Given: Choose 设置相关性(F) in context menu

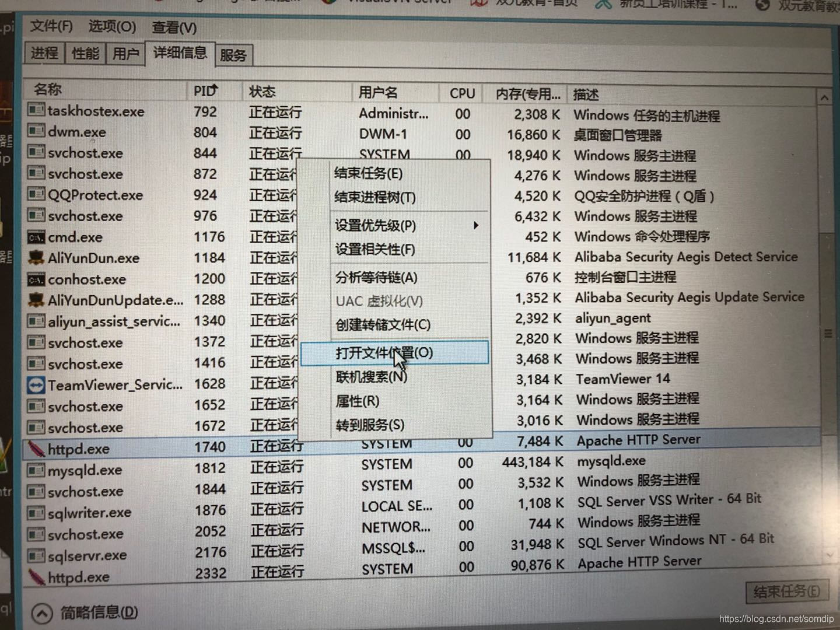Looking at the screenshot, I should pyautogui.click(x=395, y=249).
